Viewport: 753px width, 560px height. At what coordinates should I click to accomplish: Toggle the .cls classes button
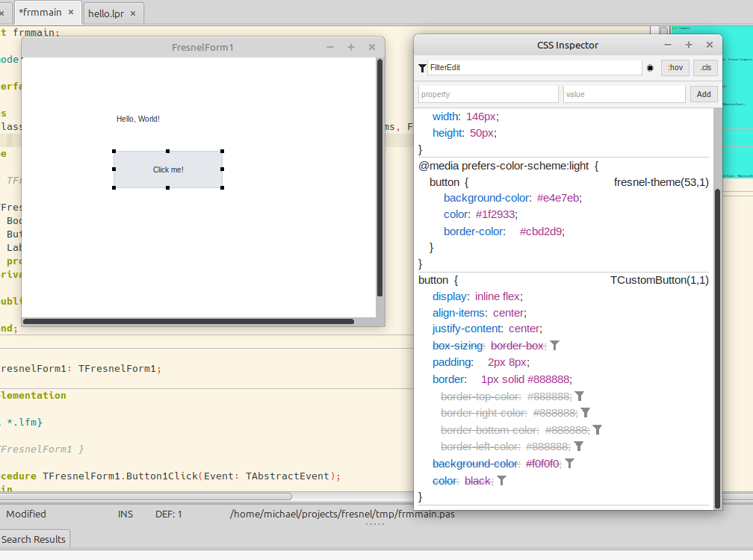pyautogui.click(x=705, y=68)
